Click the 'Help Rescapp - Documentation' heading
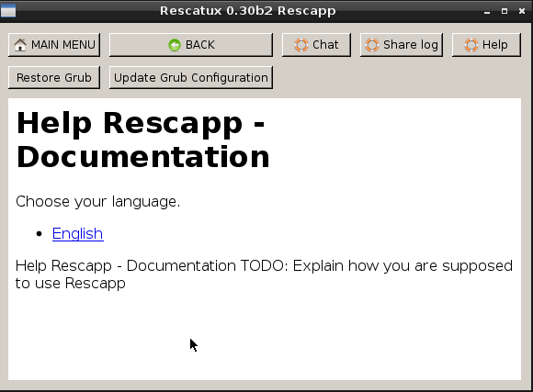 (142, 140)
